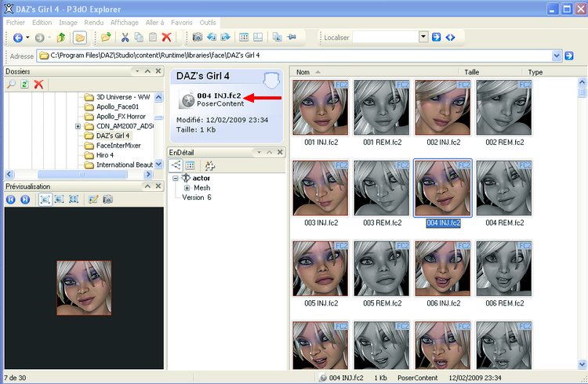Click the puzzle-piece icon in EnDétail toolbar
The height and width of the screenshot is (384, 588).
pyautogui.click(x=209, y=165)
